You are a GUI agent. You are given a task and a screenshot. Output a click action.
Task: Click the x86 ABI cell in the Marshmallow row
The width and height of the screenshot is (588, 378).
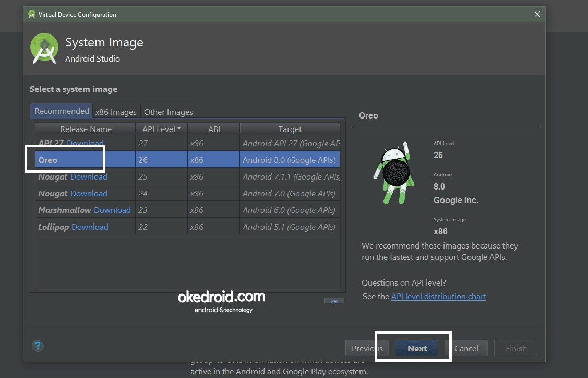214,210
